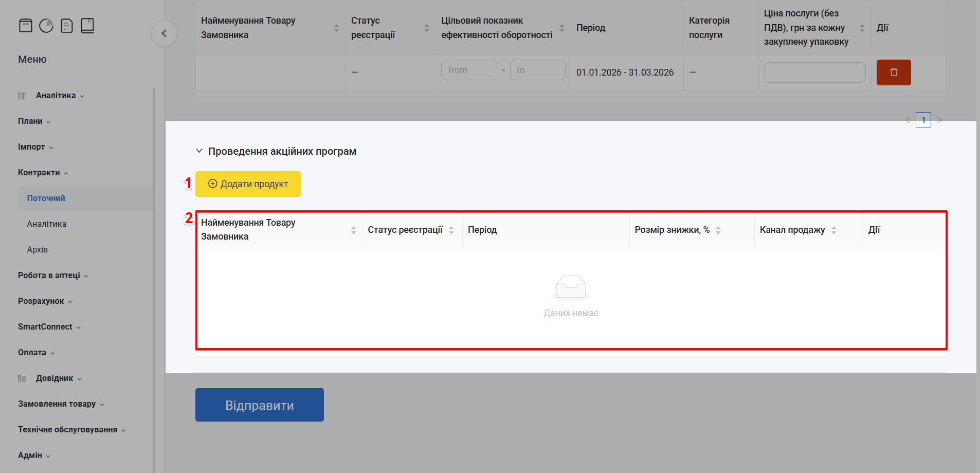This screenshot has height=473, width=980.
Task: Click the 'from' efficiency range field
Action: [x=468, y=70]
